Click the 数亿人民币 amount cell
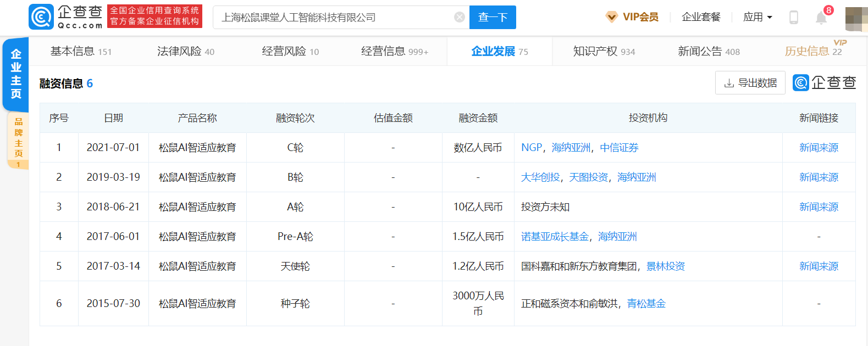Viewport: 868px width, 346px height. 478,148
